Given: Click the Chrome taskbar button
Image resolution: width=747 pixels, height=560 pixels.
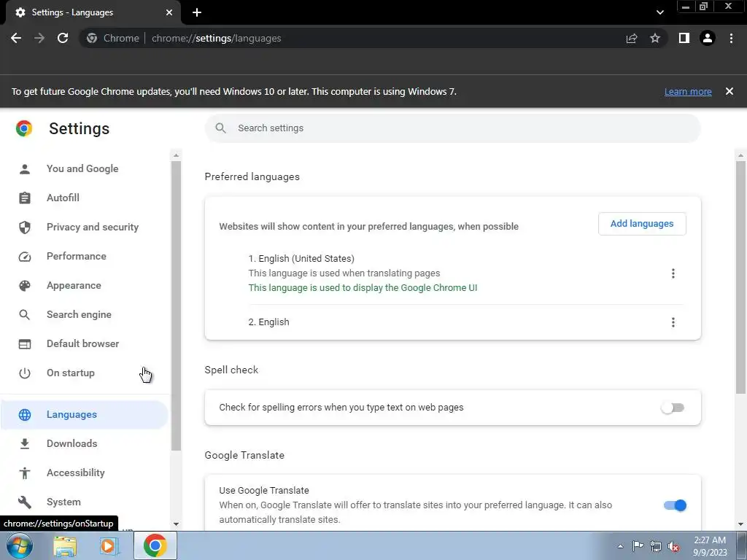Looking at the screenshot, I should [155, 545].
